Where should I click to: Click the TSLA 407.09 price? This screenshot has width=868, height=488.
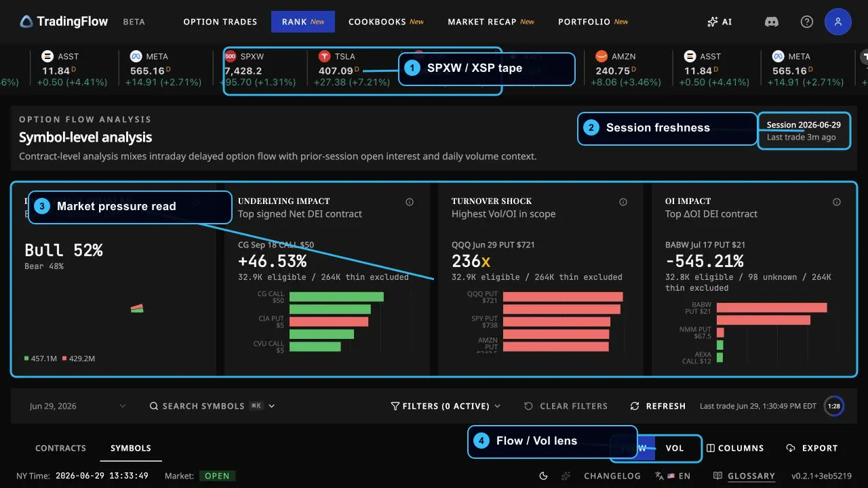click(336, 70)
